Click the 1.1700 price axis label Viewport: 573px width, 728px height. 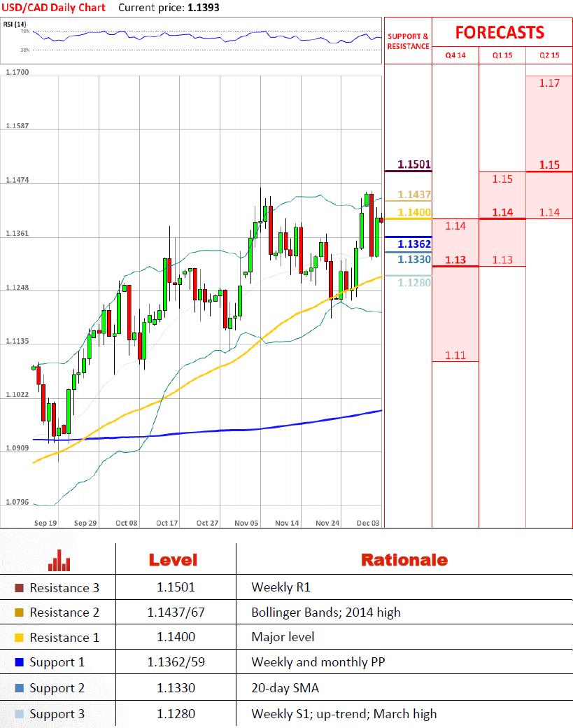[x=17, y=72]
